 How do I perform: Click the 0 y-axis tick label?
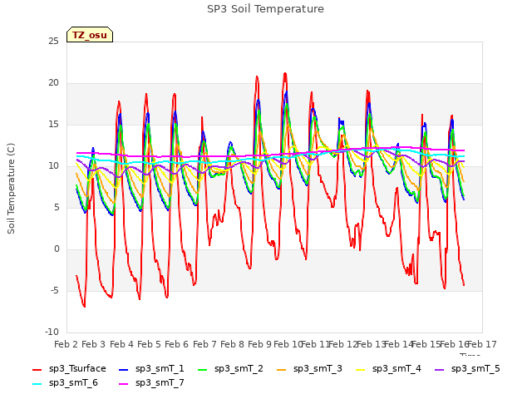[x=57, y=249]
